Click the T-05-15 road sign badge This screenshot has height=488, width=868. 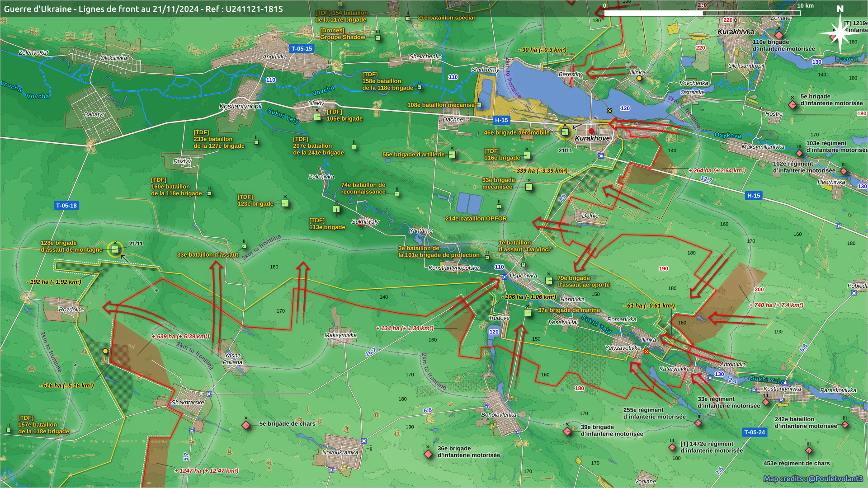[x=302, y=49]
